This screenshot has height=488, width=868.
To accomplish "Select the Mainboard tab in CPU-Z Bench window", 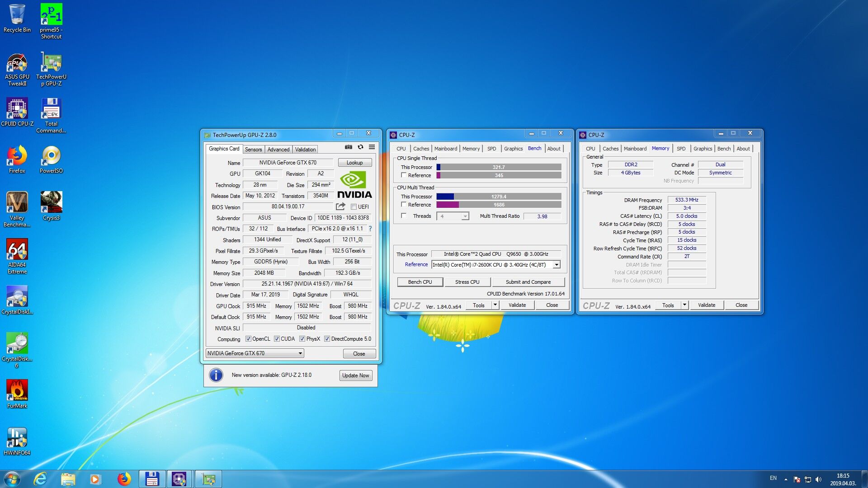I will tap(446, 149).
